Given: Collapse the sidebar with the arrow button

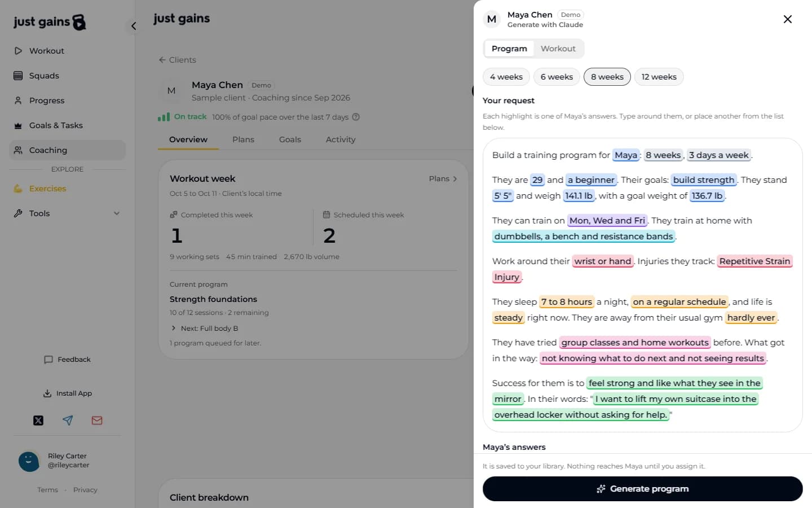Looking at the screenshot, I should pos(134,26).
